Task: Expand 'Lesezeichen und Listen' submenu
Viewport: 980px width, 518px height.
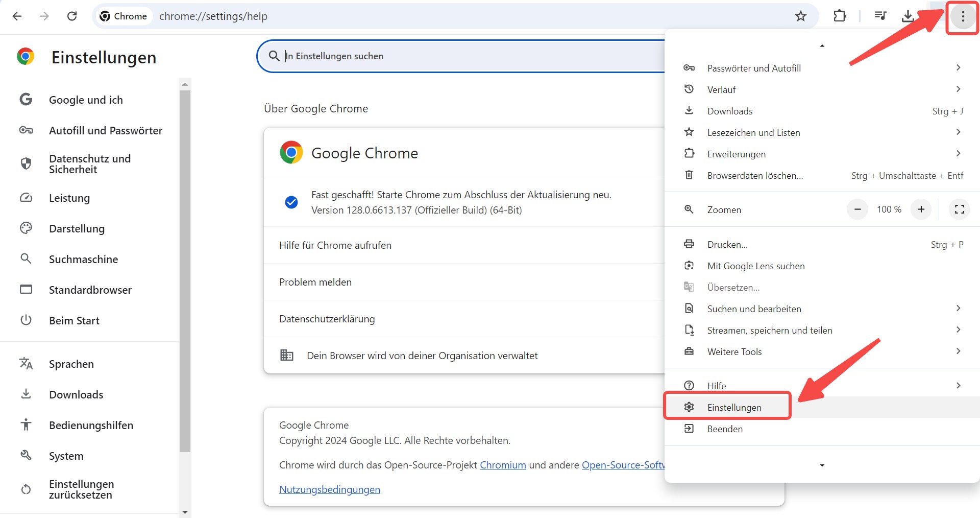Action: [822, 132]
